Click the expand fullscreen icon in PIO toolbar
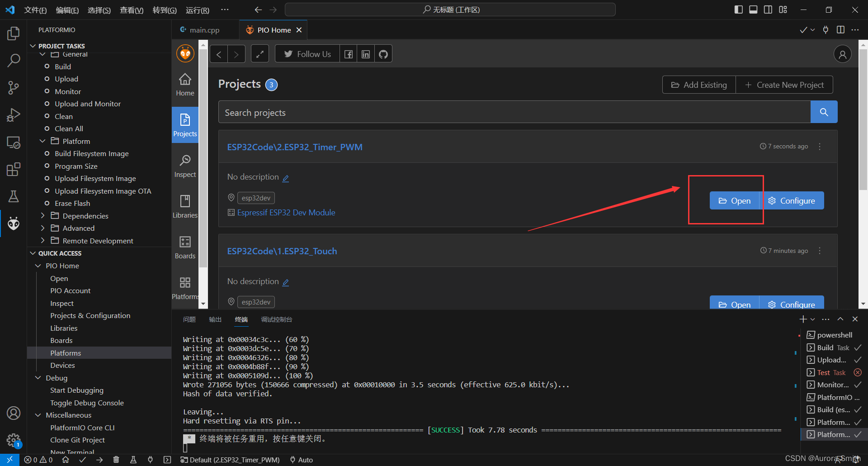 [260, 54]
